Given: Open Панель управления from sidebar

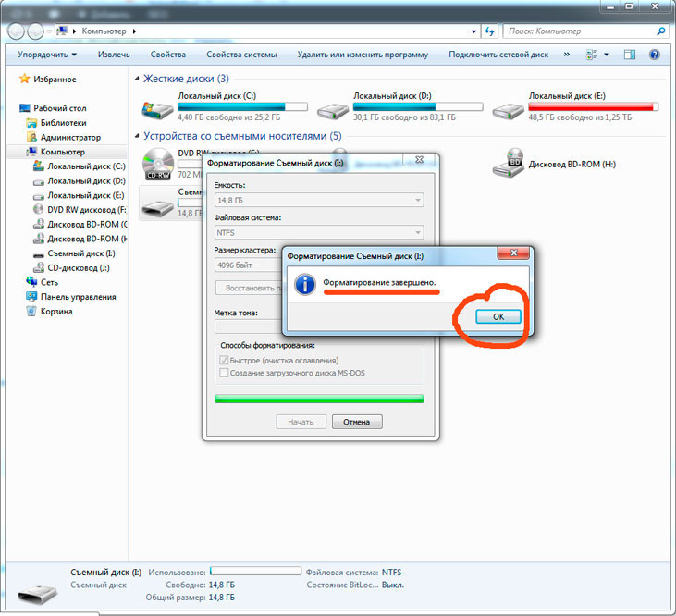Looking at the screenshot, I should [78, 297].
